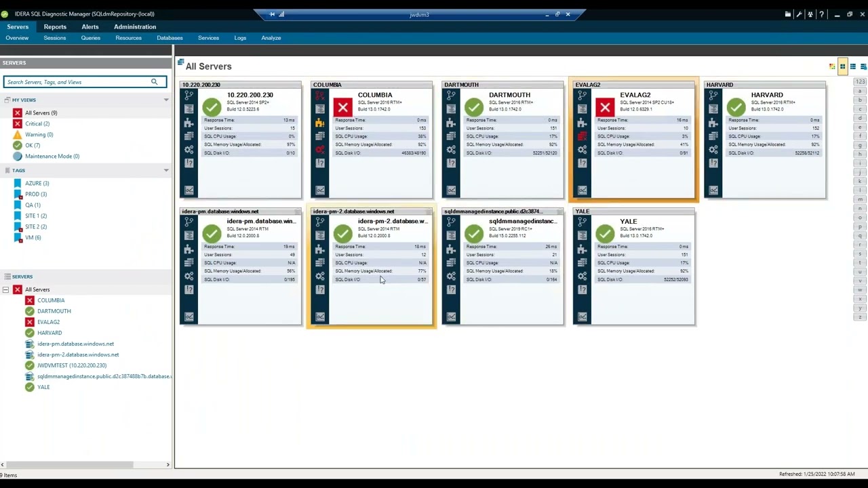This screenshot has height=488, width=868.
Task: Open the analyze chart icon on DARTMOUTH card
Action: point(450,190)
